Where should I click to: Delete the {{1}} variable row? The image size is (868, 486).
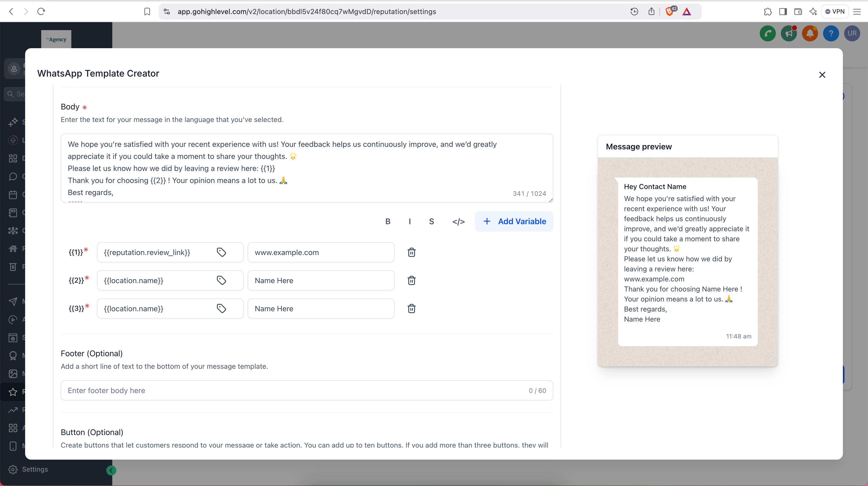[x=411, y=252]
